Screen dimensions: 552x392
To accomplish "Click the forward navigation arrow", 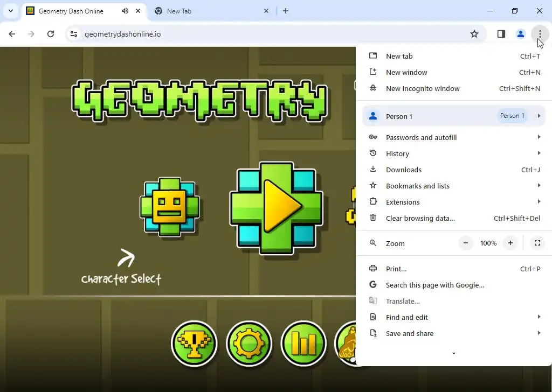I will [x=31, y=34].
